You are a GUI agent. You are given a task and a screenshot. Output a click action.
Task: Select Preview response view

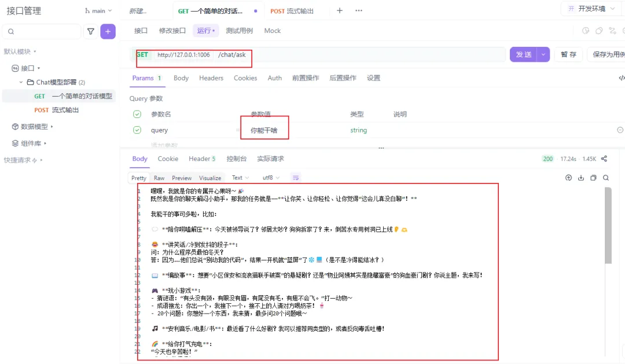click(182, 178)
